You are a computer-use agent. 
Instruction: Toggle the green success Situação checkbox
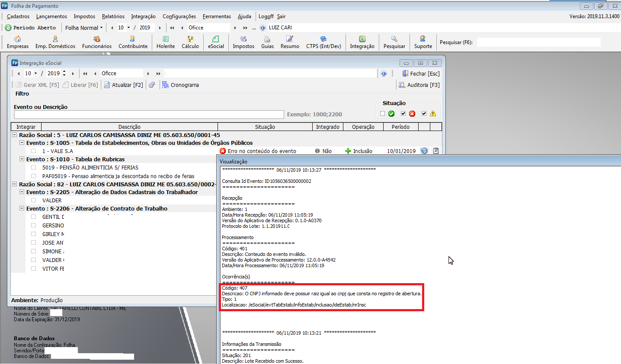(382, 114)
